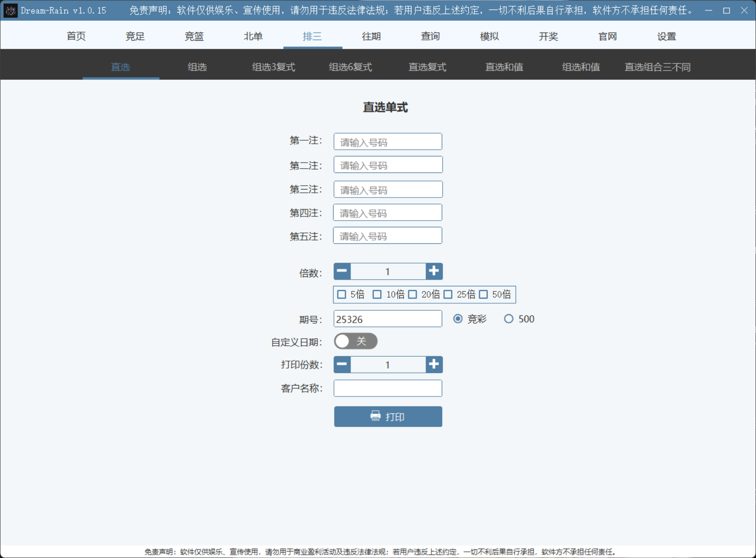Switch to the 组选 tab

tap(197, 67)
